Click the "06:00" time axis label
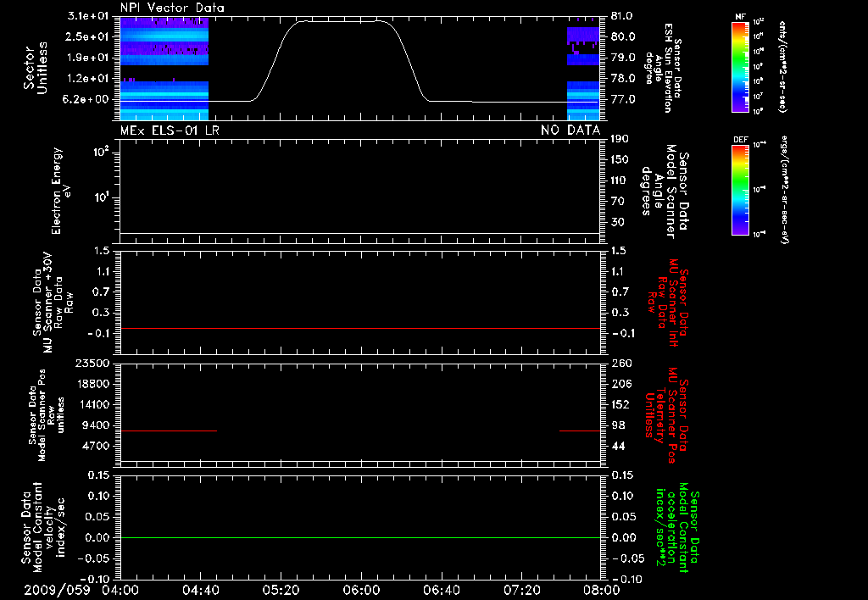 [x=361, y=590]
